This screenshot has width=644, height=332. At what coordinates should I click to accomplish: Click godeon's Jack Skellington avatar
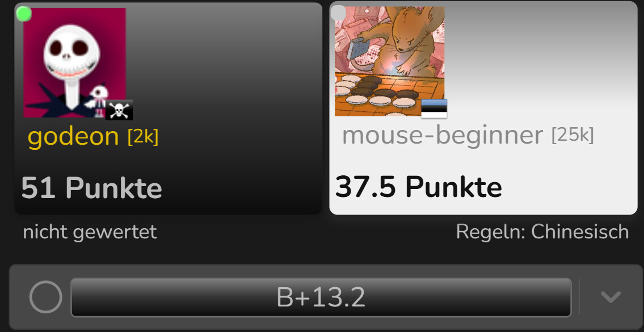click(74, 62)
